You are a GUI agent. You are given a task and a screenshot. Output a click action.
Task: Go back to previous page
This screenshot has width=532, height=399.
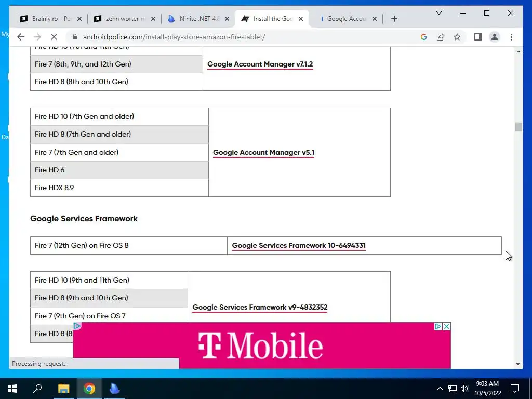point(21,37)
